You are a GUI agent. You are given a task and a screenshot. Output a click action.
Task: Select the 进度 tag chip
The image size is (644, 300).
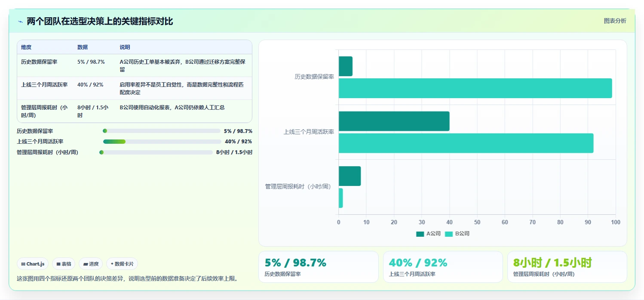point(91,264)
